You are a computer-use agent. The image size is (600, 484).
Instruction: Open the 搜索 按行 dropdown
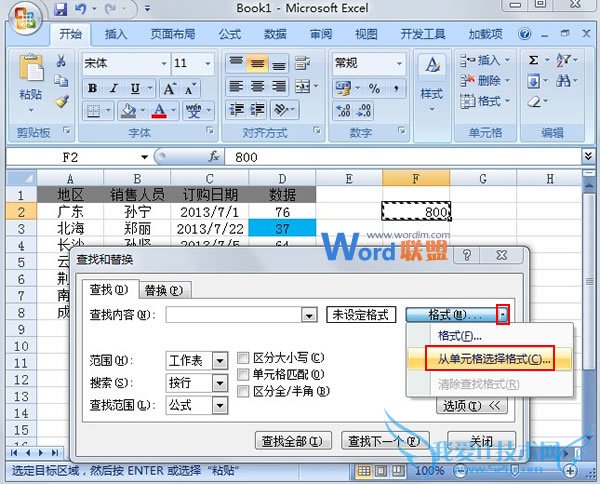coord(220,383)
